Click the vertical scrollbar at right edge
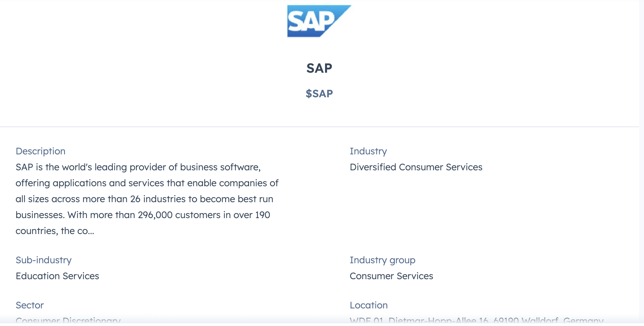Image resolution: width=644 pixels, height=326 pixels. (x=641, y=163)
